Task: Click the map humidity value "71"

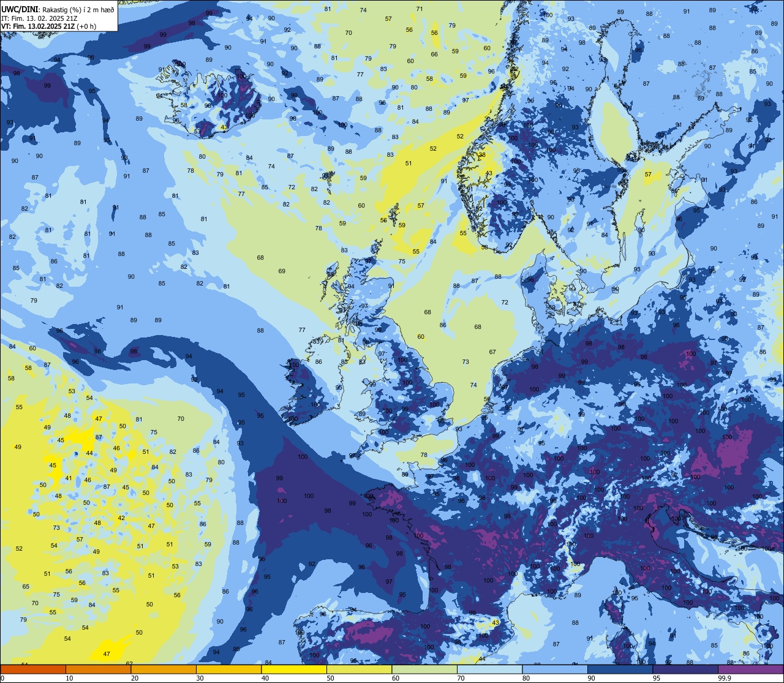Action: point(420,9)
